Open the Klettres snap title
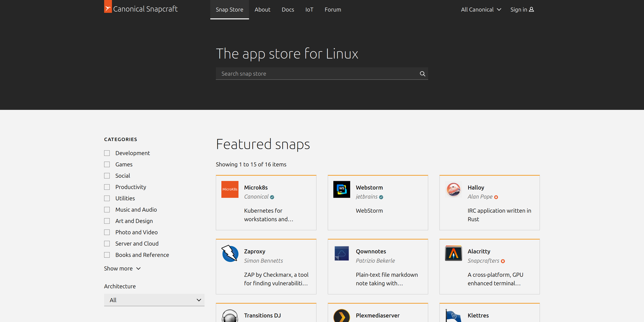Image resolution: width=644 pixels, height=322 pixels. 478,316
